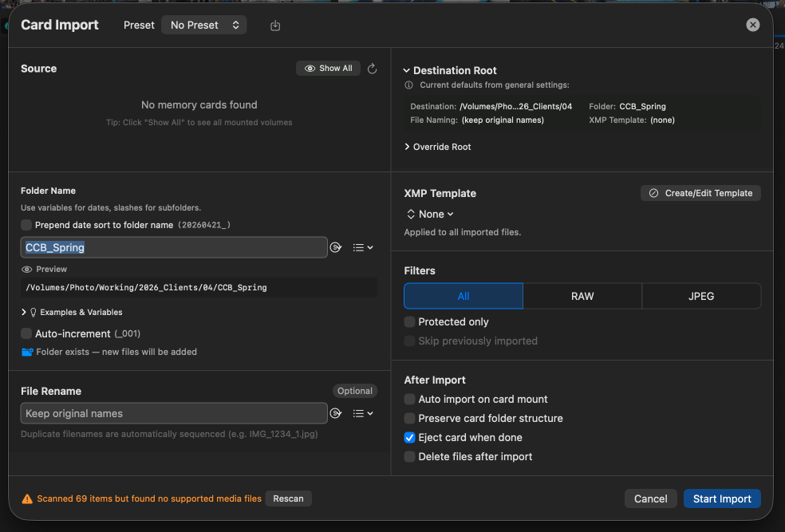Click the CCB_Spring folder name field
This screenshot has width=785, height=532.
pos(174,247)
